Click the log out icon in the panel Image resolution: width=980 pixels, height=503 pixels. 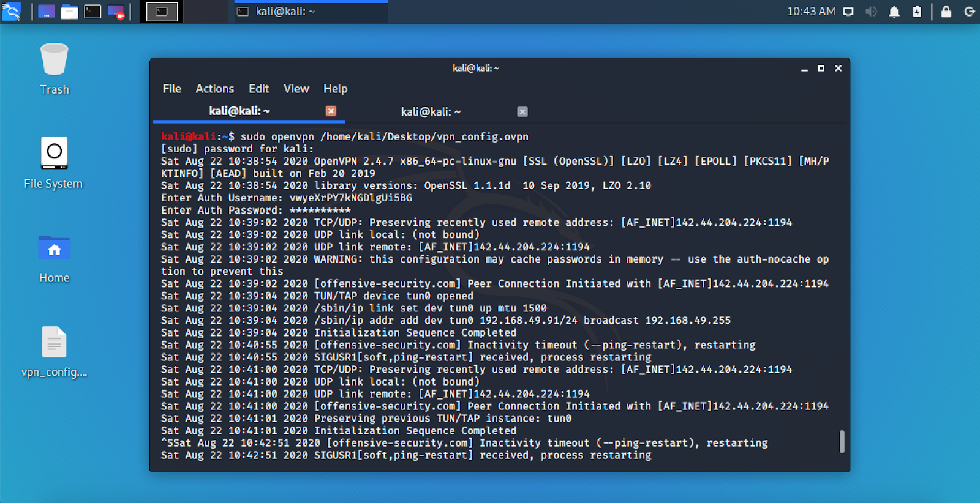(970, 12)
